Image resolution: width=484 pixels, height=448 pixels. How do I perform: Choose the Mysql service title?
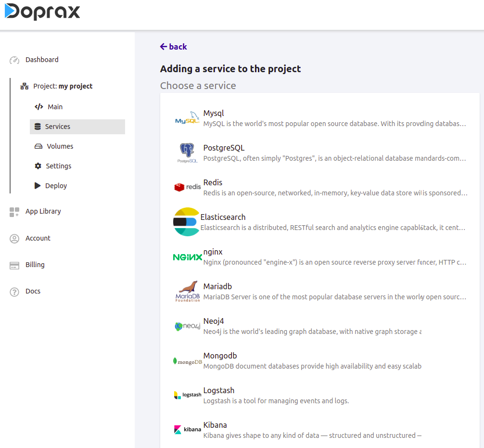214,113
